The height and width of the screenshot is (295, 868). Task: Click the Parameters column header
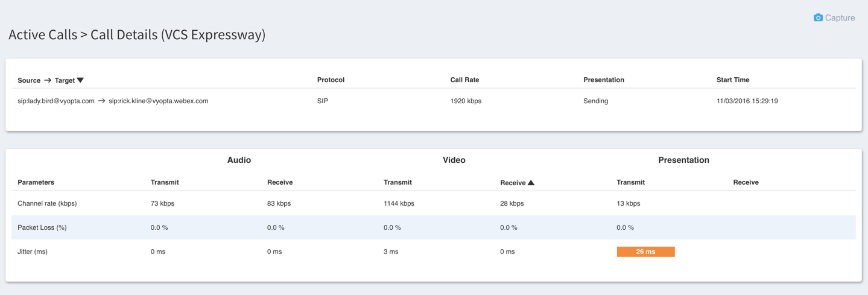coord(36,182)
